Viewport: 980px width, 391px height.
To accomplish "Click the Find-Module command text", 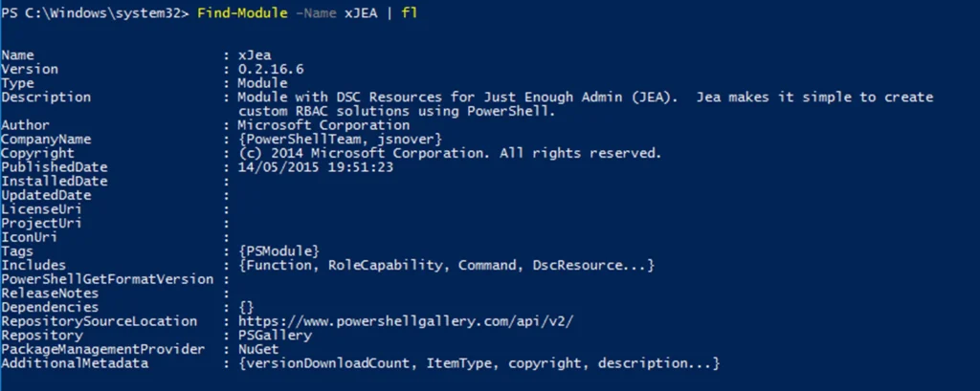I will (242, 13).
